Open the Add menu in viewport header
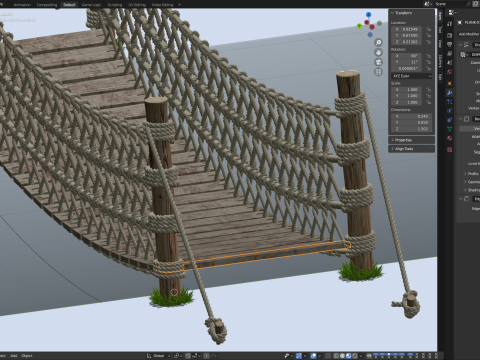The image size is (480, 360). [13, 356]
